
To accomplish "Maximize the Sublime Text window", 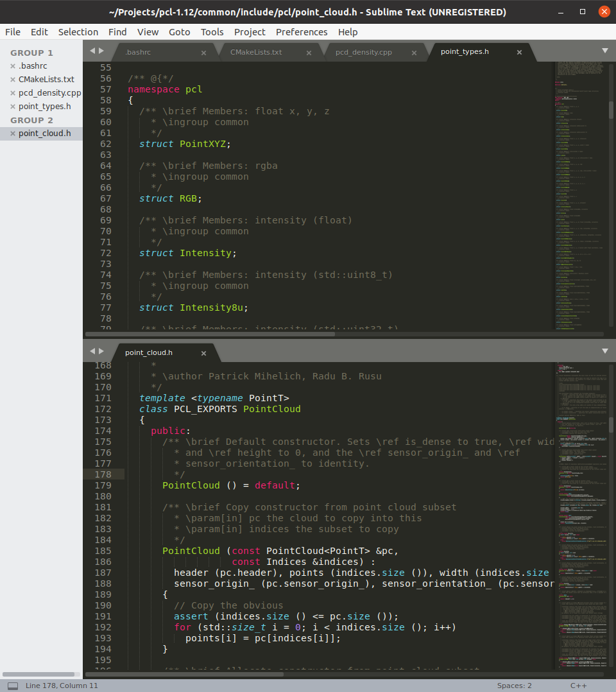I will tap(583, 12).
